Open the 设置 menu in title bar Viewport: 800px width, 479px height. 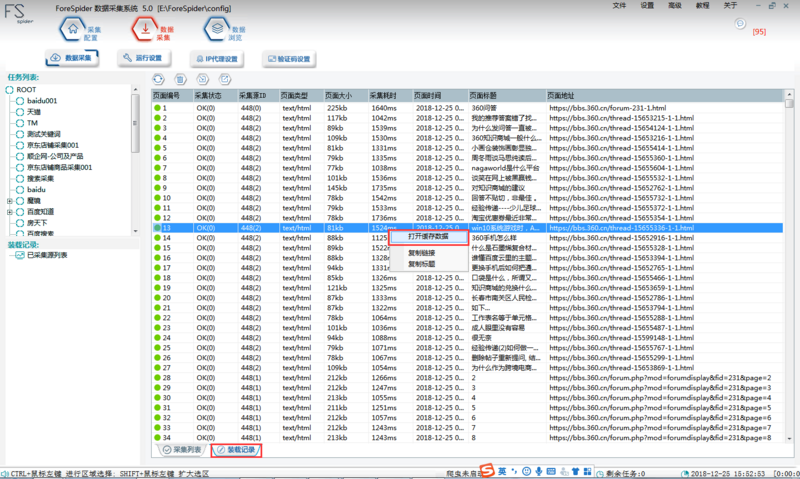(x=647, y=6)
